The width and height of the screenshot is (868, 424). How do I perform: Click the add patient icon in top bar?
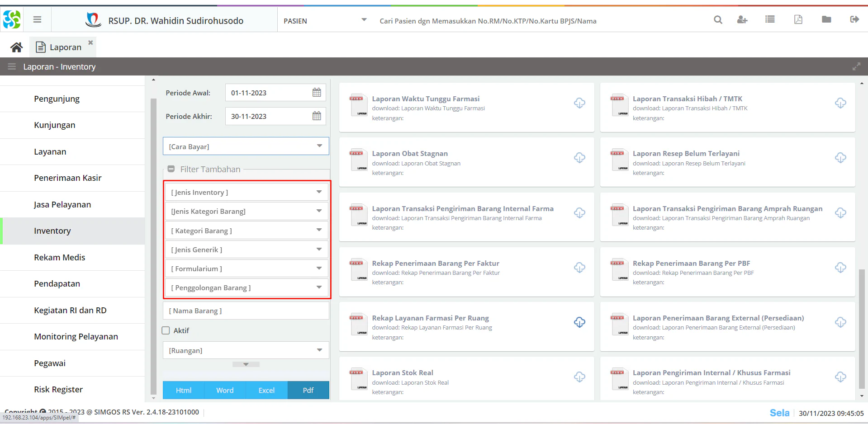point(742,19)
